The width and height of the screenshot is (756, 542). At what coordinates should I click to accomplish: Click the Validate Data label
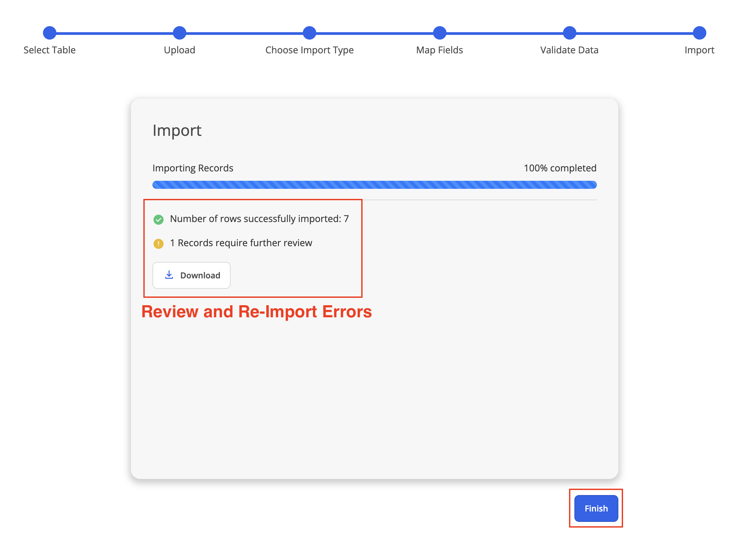569,50
